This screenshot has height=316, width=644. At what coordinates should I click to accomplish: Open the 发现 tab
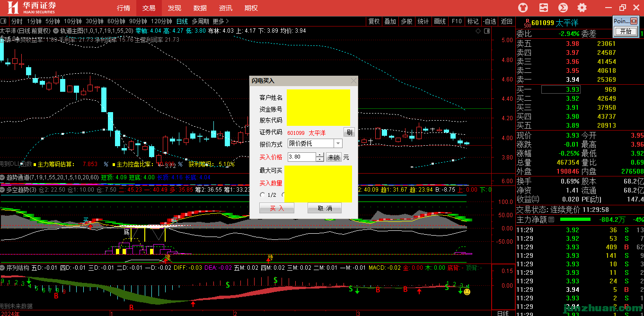coord(174,8)
